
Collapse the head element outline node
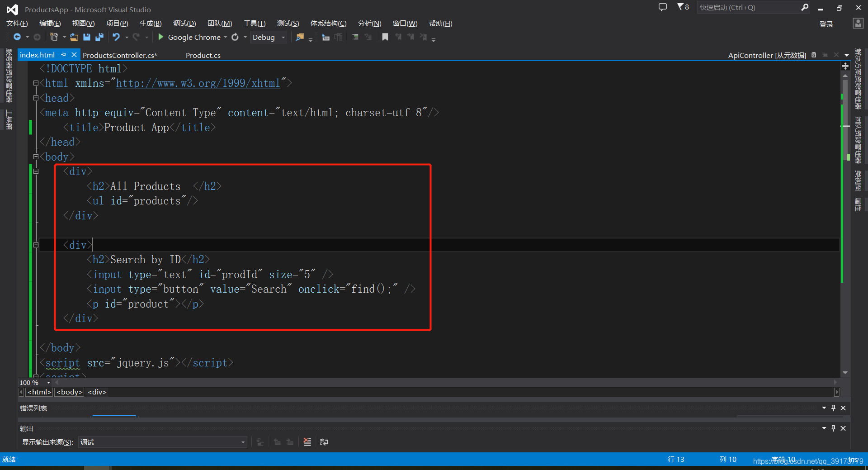[x=36, y=98]
